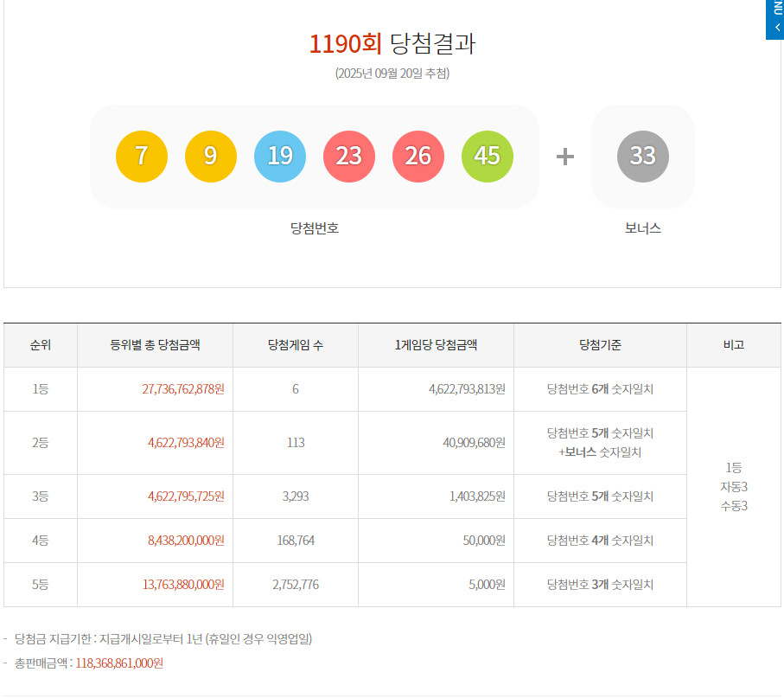Click the gray bonus ball 33
This screenshot has height=698, width=784.
pos(643,156)
